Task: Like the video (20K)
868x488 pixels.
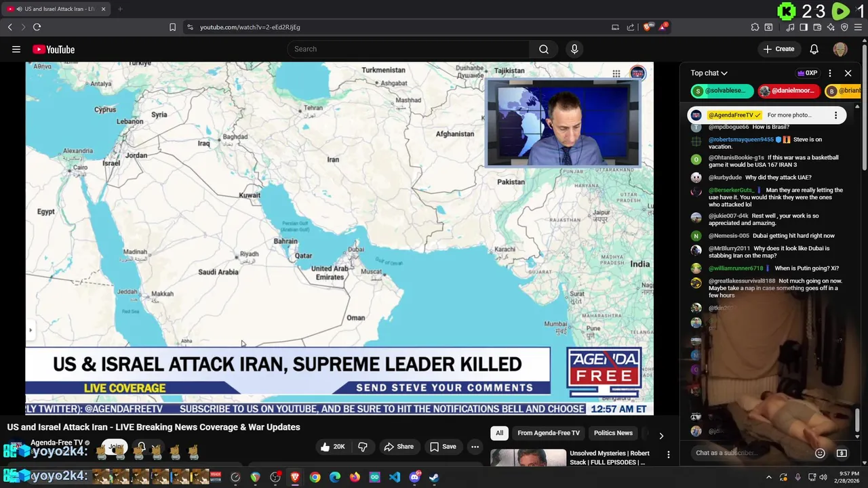Action: [x=333, y=447]
